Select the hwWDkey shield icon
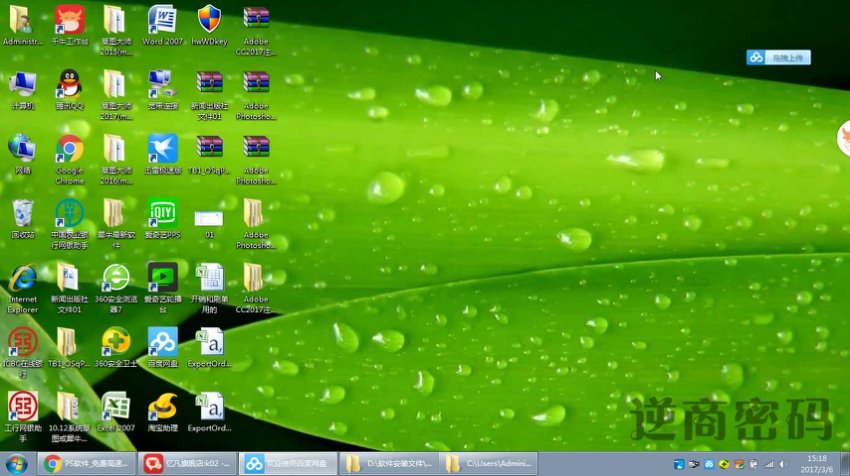Screen dimensions: 850x476 209,25
